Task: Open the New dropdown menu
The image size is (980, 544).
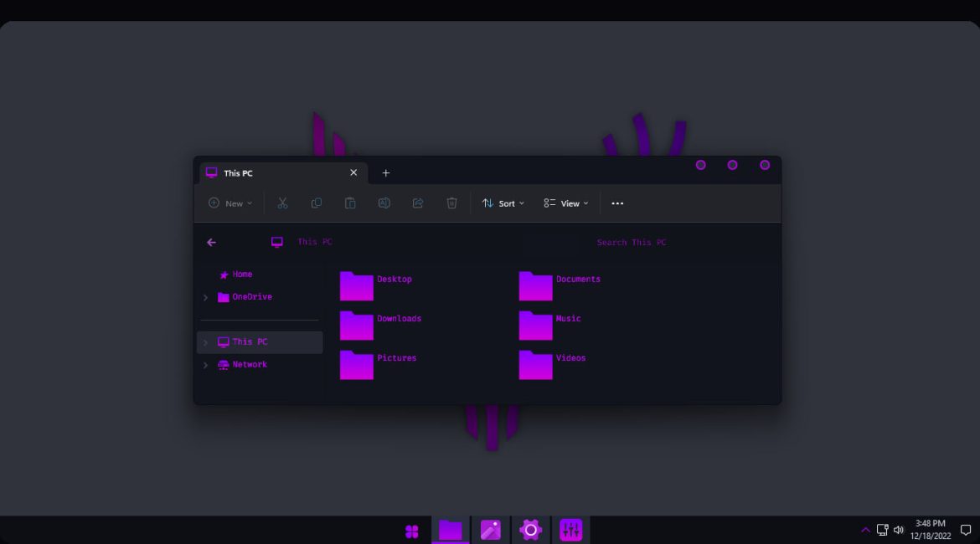Action: (230, 203)
